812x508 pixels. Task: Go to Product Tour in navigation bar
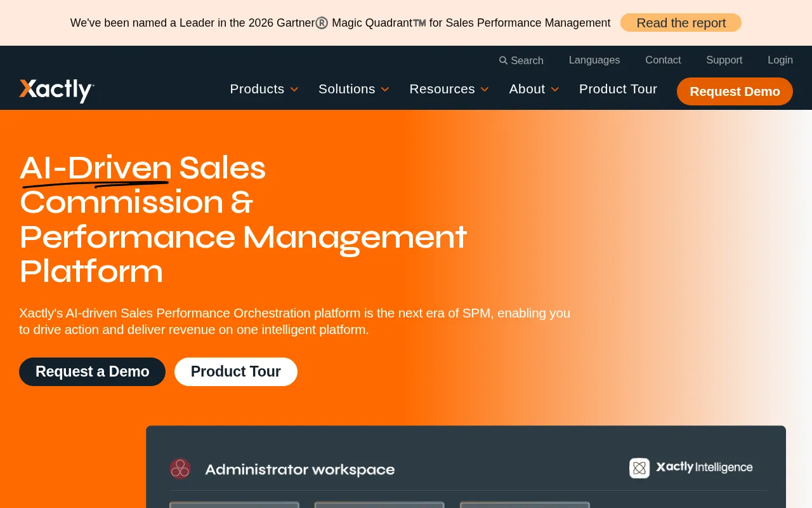coord(618,89)
